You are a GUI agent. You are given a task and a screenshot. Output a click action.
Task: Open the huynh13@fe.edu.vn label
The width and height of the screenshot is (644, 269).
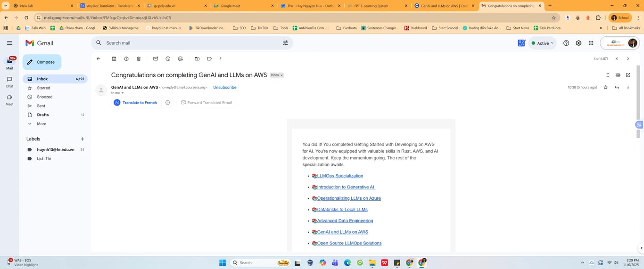pos(55,149)
